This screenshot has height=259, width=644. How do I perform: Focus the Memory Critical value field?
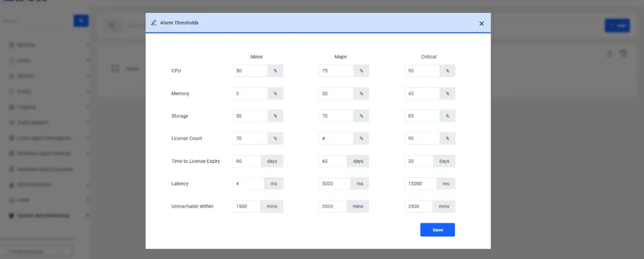pos(422,93)
